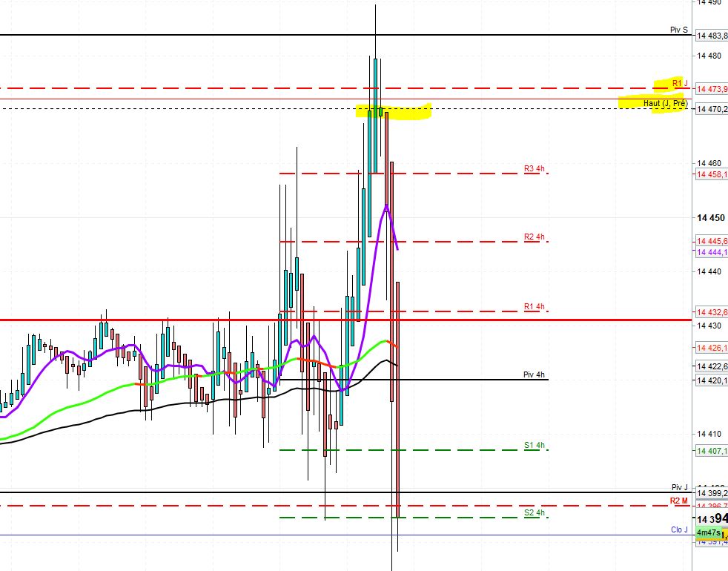The width and height of the screenshot is (728, 571).
Task: Click the 14 480 axis value
Action: [x=709, y=56]
